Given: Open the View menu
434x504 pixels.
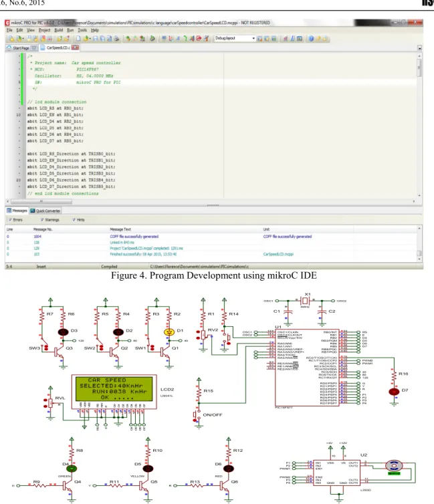Looking at the screenshot, I should [31, 30].
